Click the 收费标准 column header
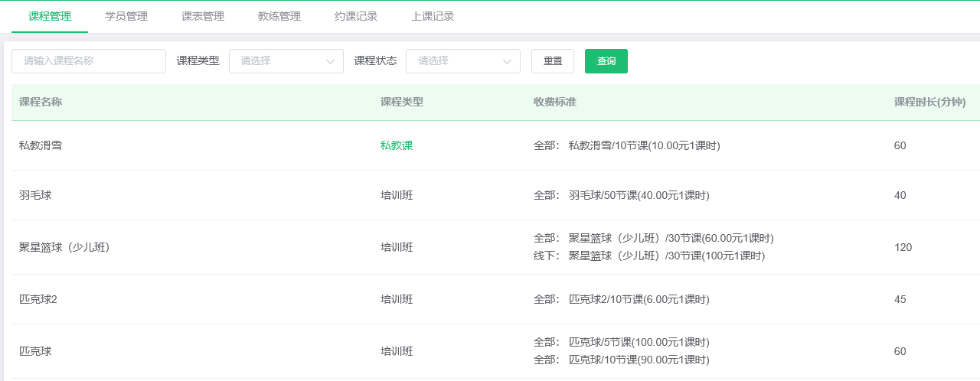 [x=555, y=102]
